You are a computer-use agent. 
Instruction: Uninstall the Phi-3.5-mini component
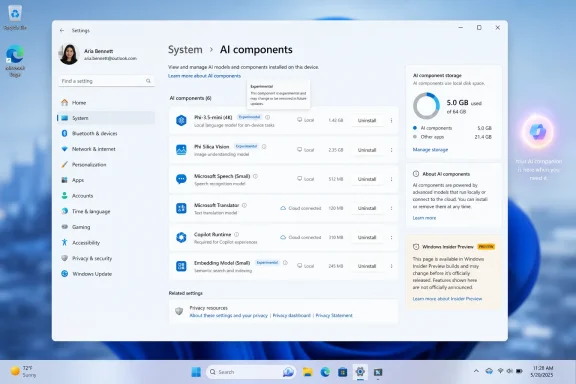click(x=367, y=121)
